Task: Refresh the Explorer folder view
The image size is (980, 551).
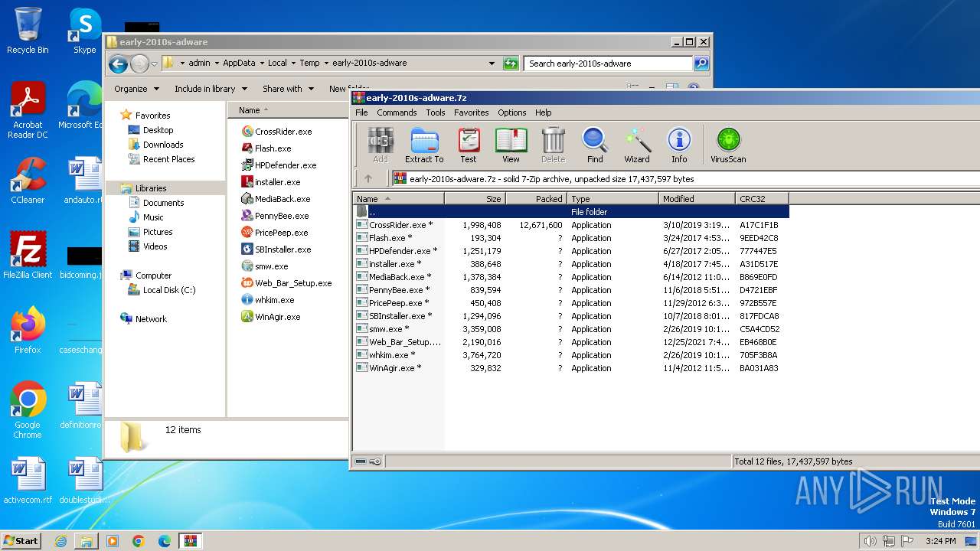Action: (x=511, y=64)
